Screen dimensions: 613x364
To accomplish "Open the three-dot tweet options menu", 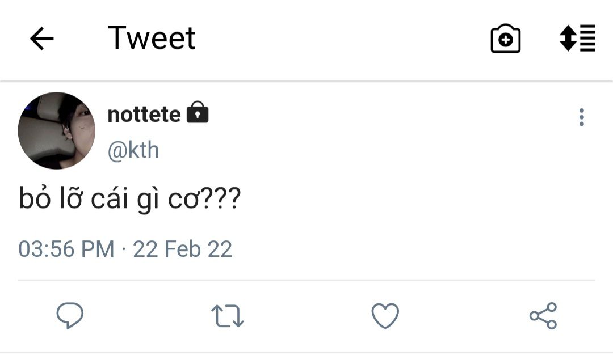I will coord(582,117).
